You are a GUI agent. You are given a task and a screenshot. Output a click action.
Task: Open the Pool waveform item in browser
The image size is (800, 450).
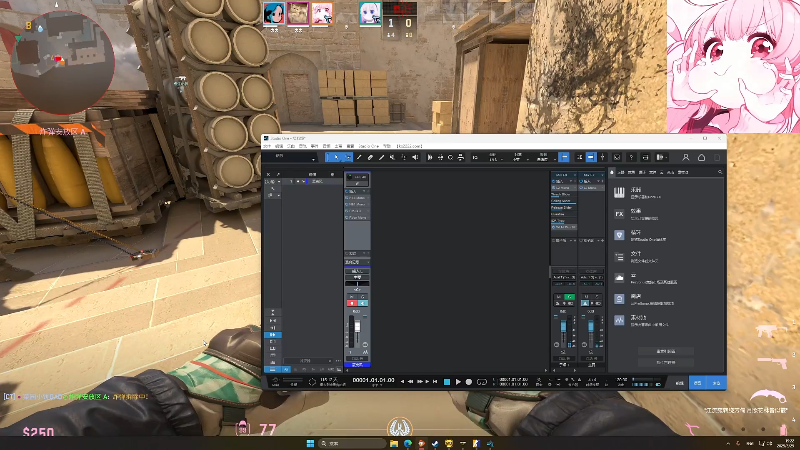619,320
